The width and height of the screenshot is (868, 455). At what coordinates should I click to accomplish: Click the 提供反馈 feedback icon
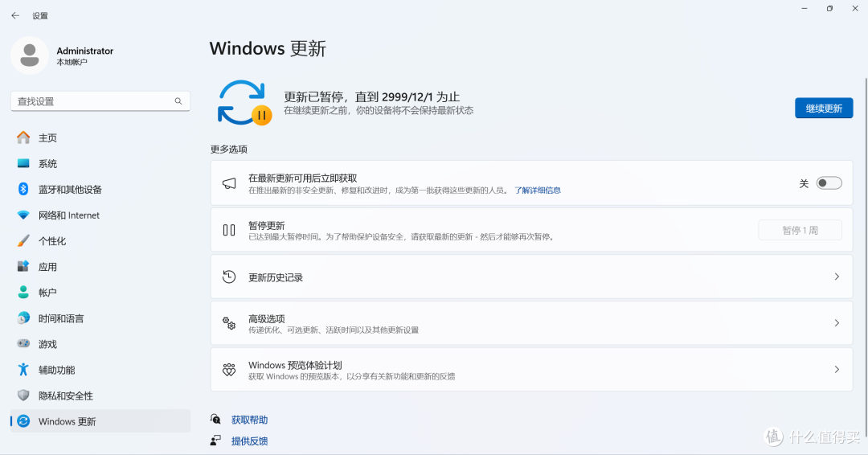(x=216, y=440)
